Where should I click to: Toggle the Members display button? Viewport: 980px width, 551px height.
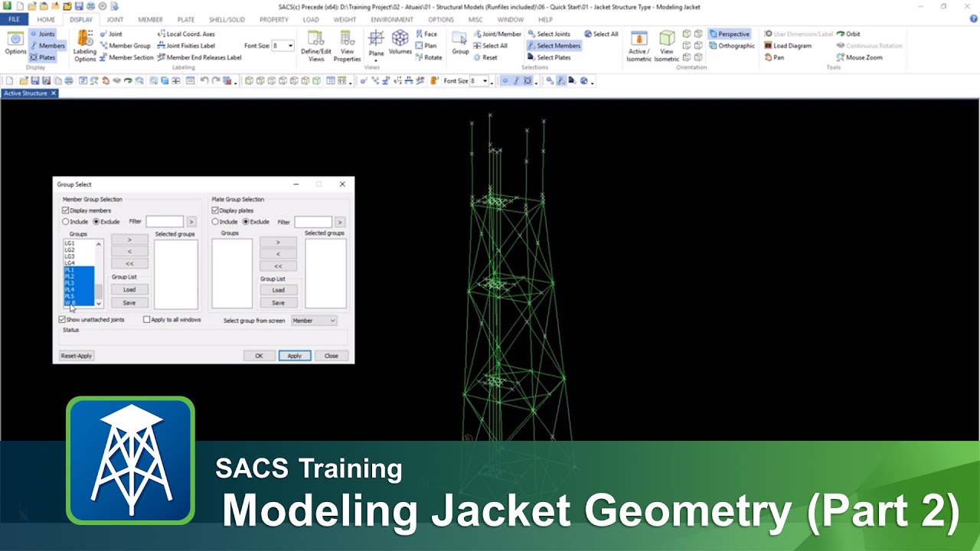tap(47, 46)
